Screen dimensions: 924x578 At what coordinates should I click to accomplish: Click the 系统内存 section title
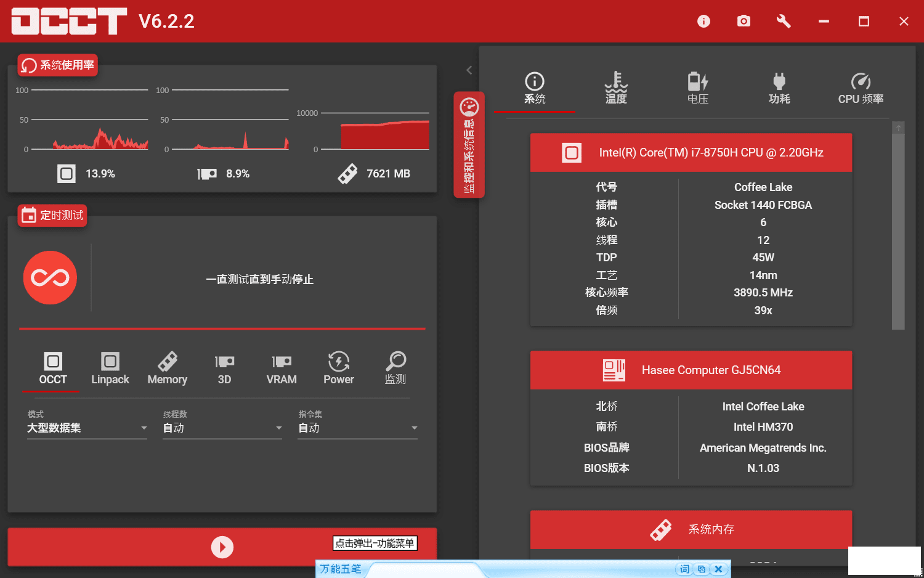(711, 529)
